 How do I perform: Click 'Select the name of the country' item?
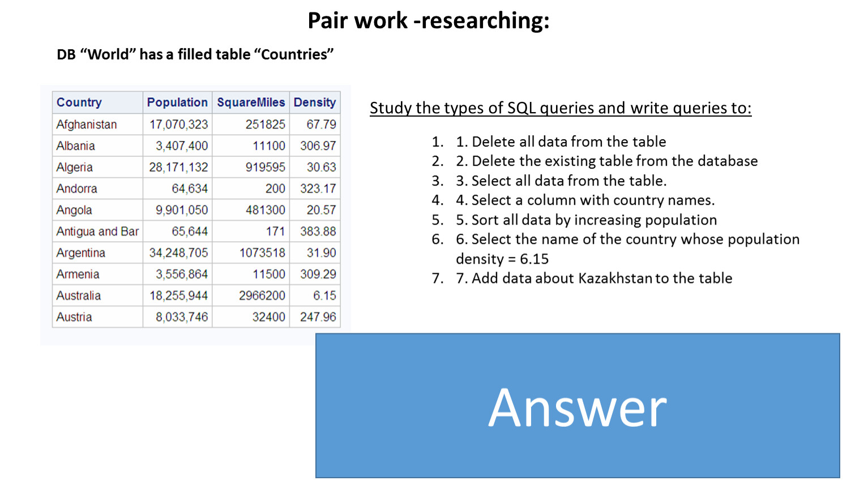point(628,249)
